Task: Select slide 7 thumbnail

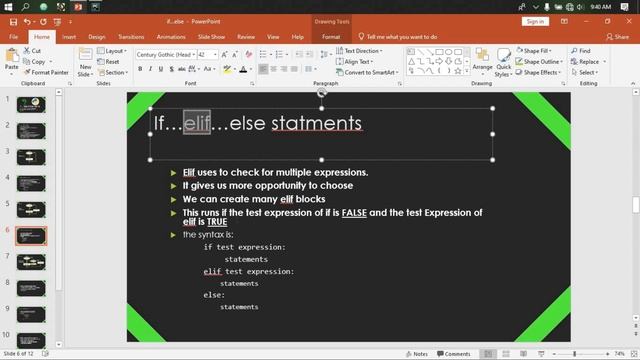Action: tap(31, 262)
